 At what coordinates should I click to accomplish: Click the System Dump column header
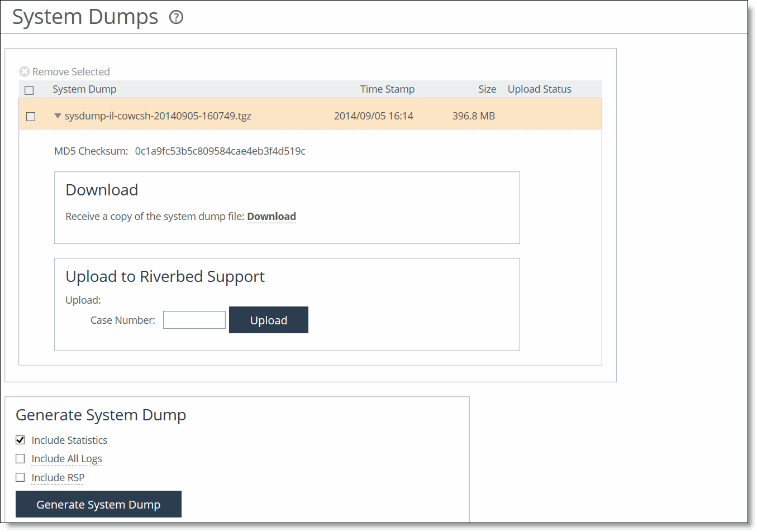click(84, 89)
